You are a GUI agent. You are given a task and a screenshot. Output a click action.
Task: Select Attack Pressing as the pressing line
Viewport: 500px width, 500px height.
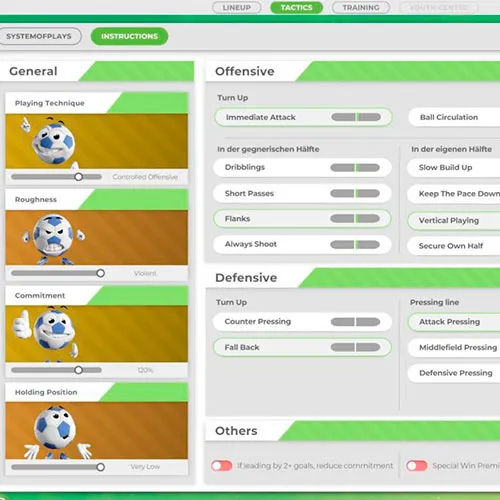[454, 322]
